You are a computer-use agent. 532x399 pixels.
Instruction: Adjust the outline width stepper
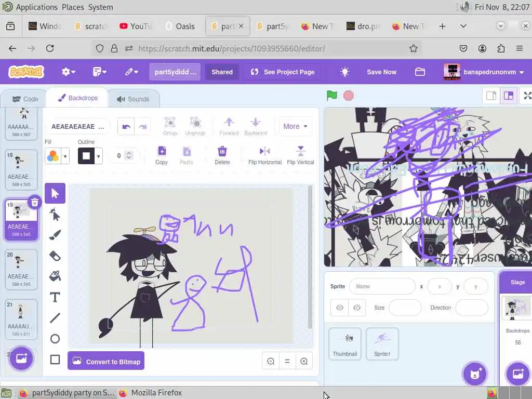click(129, 155)
